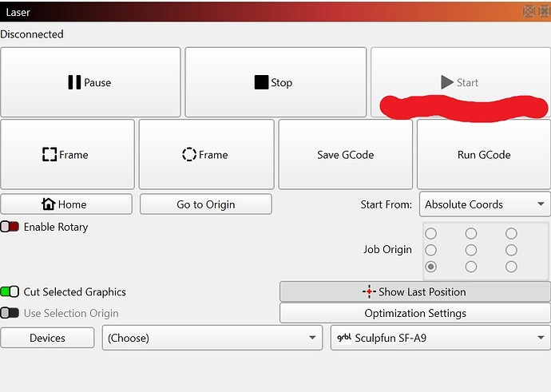Open the Optimization Settings

[x=415, y=313]
